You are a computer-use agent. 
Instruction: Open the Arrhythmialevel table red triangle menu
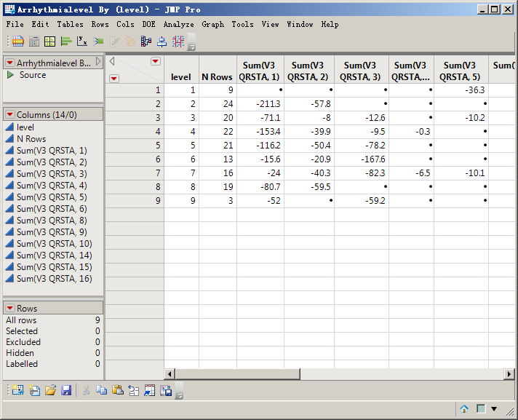(9, 63)
